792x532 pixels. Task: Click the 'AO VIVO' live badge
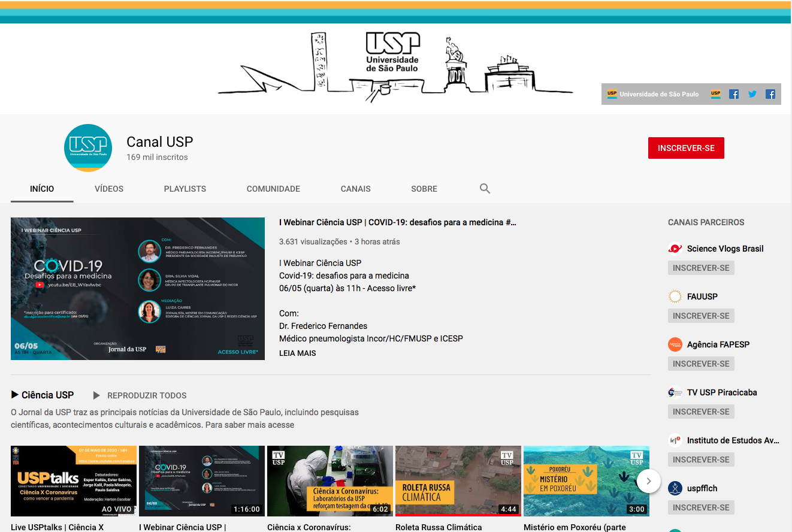point(117,509)
